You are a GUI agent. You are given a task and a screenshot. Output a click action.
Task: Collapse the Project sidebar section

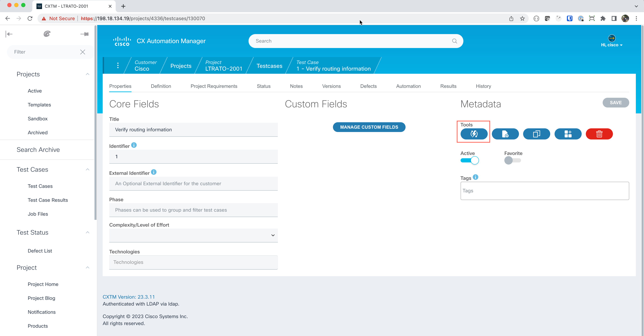click(x=88, y=268)
